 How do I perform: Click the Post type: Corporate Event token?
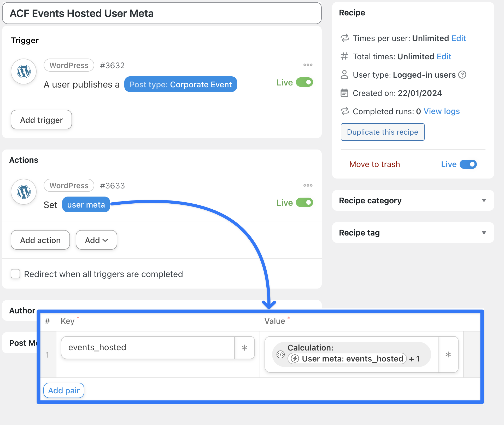point(180,84)
